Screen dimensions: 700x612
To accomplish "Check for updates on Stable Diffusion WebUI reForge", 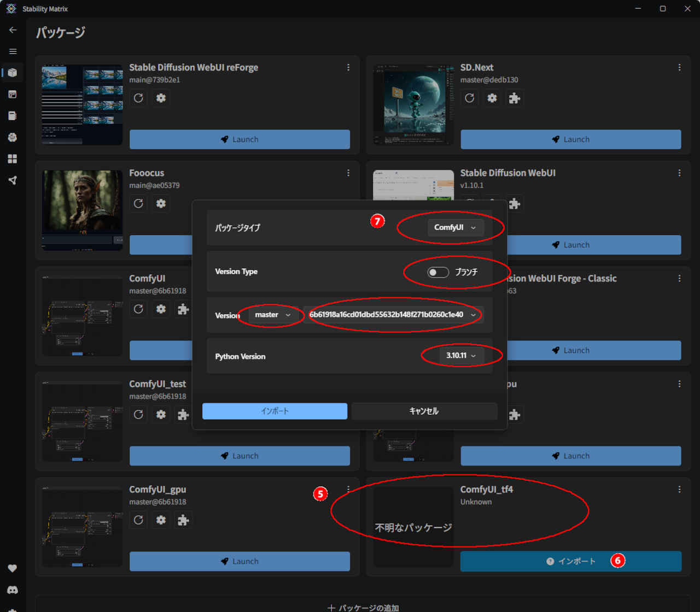I will 138,98.
